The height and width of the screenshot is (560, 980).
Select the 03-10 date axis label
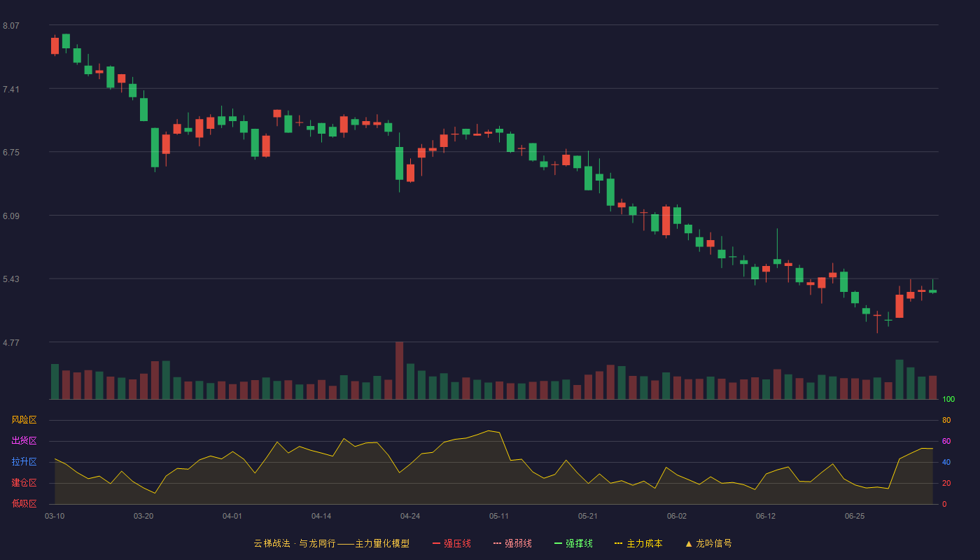pos(55,516)
